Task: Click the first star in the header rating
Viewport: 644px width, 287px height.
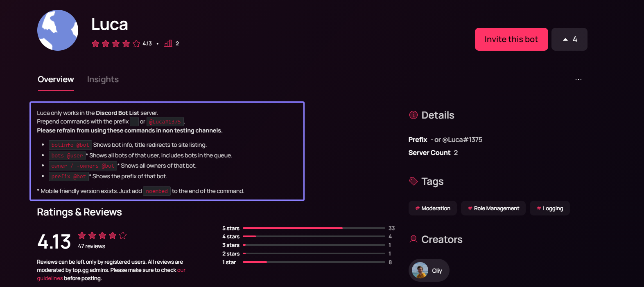Action: 95,43
